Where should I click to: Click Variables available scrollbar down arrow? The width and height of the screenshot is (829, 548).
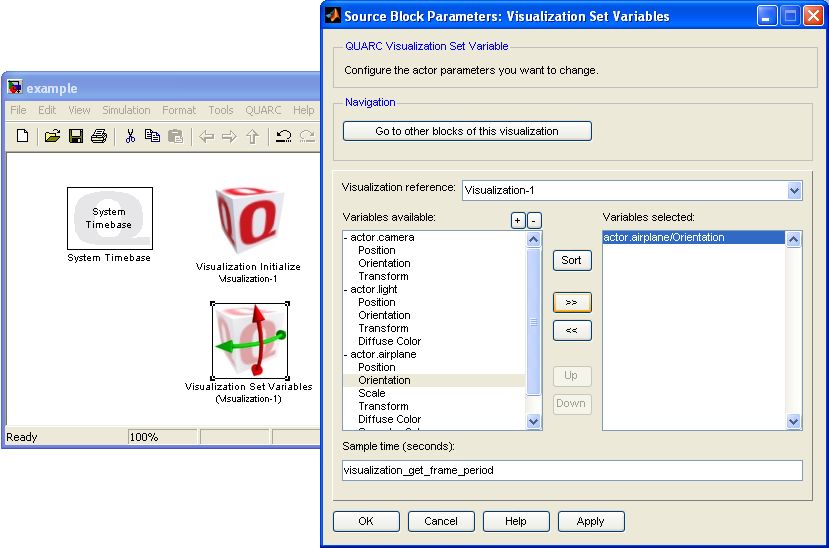click(x=533, y=421)
